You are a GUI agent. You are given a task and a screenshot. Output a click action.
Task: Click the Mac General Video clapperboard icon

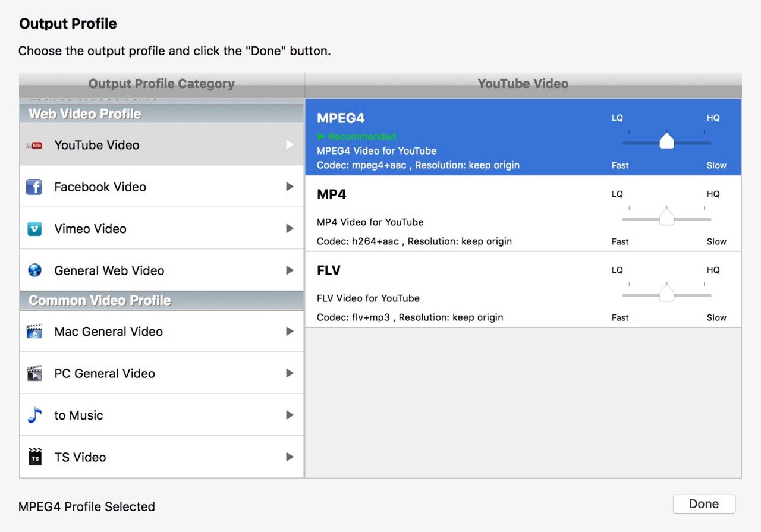click(x=34, y=332)
